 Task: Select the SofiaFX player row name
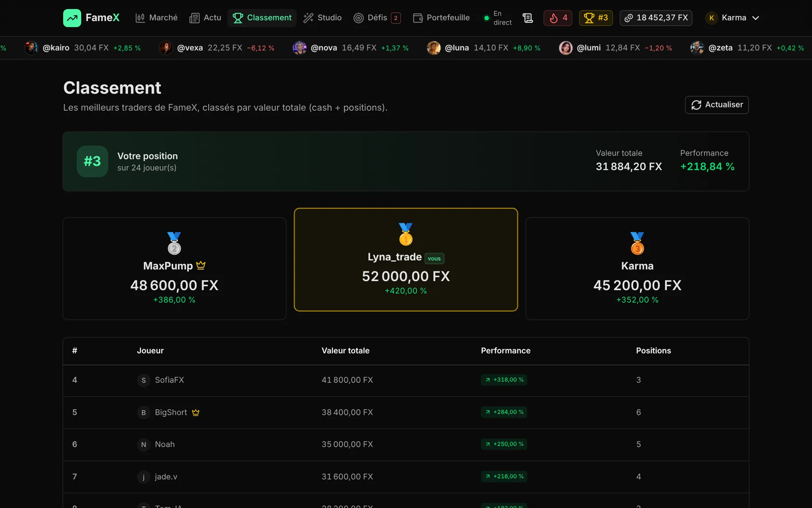170,380
